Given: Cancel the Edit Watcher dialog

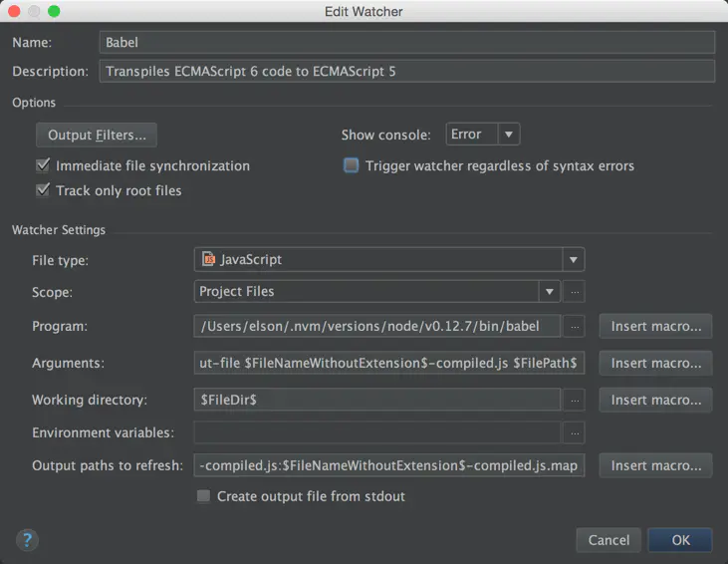Looking at the screenshot, I should point(608,540).
